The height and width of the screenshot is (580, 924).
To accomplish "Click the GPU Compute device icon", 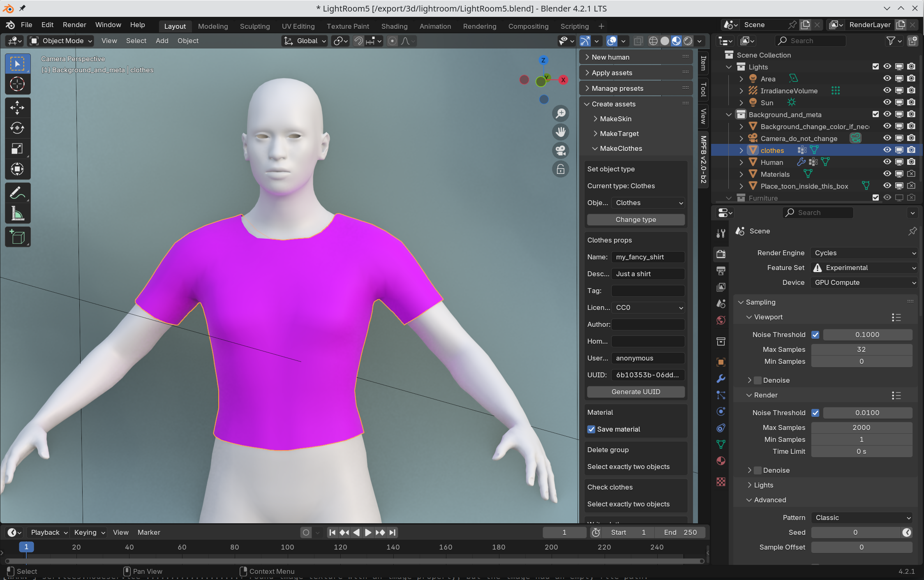I will (x=861, y=282).
